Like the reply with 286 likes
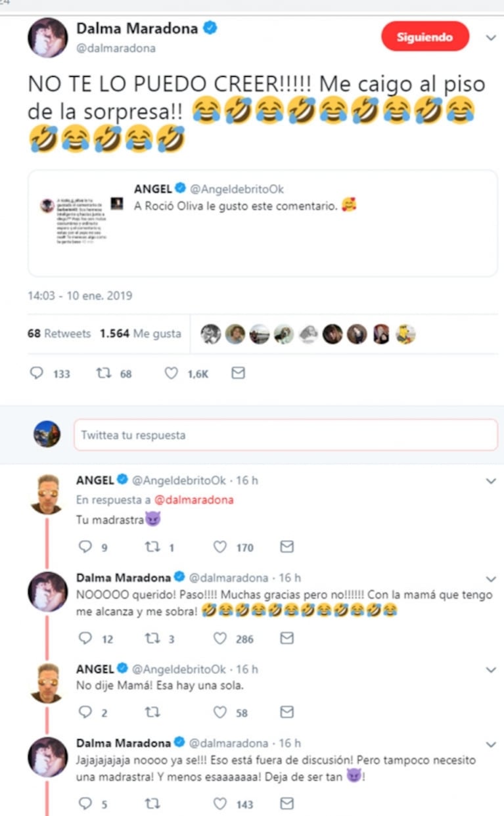Viewport: 504px width, 816px height. [221, 638]
